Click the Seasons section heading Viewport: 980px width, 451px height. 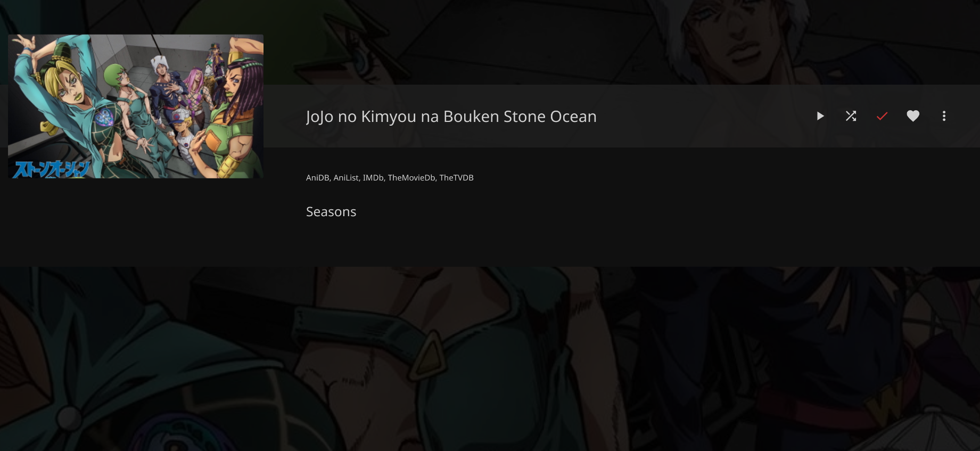point(331,212)
